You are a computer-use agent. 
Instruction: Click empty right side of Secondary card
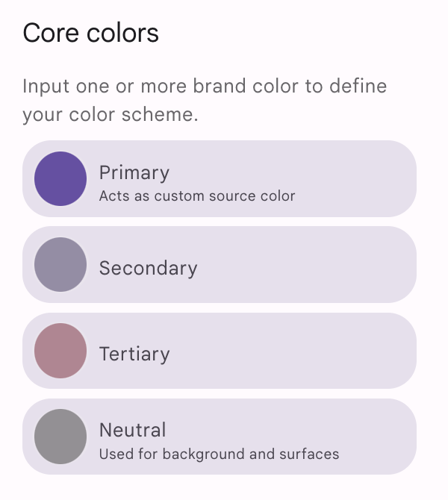pos(343,264)
